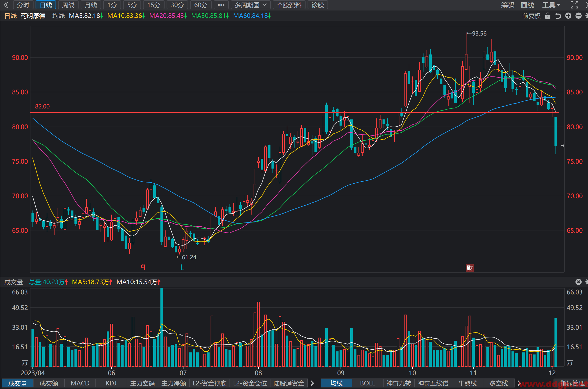Zoom out chart with the minus circle icon
Viewport: 588px width, 389px height.
pos(579,16)
